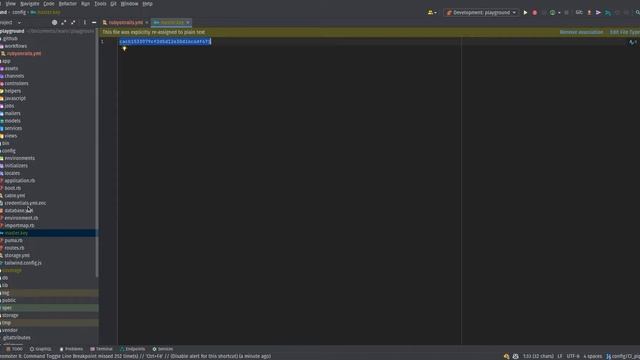Click the select opened file target icon
The height and width of the screenshot is (360, 640).
point(54,22)
